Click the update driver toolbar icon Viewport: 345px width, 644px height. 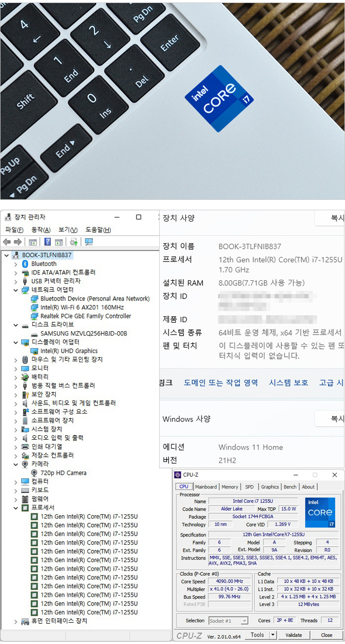click(74, 242)
